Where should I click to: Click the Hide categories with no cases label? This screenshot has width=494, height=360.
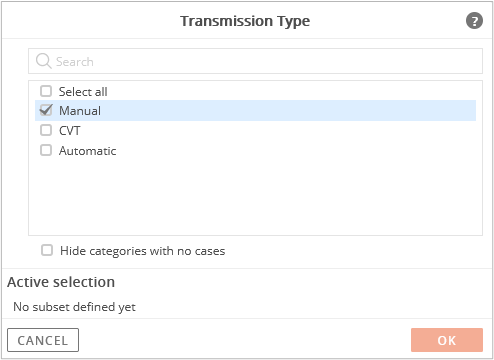143,251
